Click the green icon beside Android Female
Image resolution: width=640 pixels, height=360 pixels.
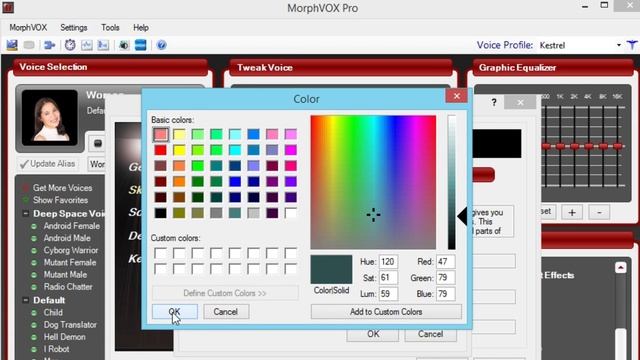34,226
